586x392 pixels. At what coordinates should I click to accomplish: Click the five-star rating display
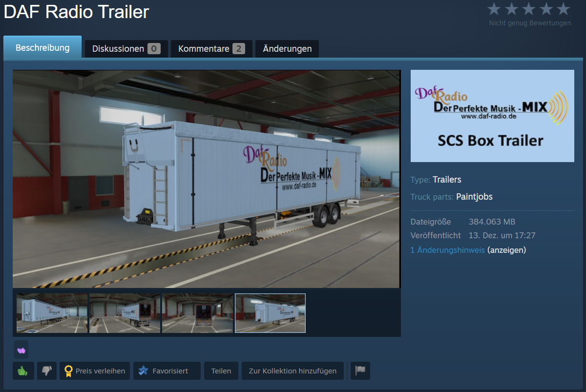pos(530,9)
